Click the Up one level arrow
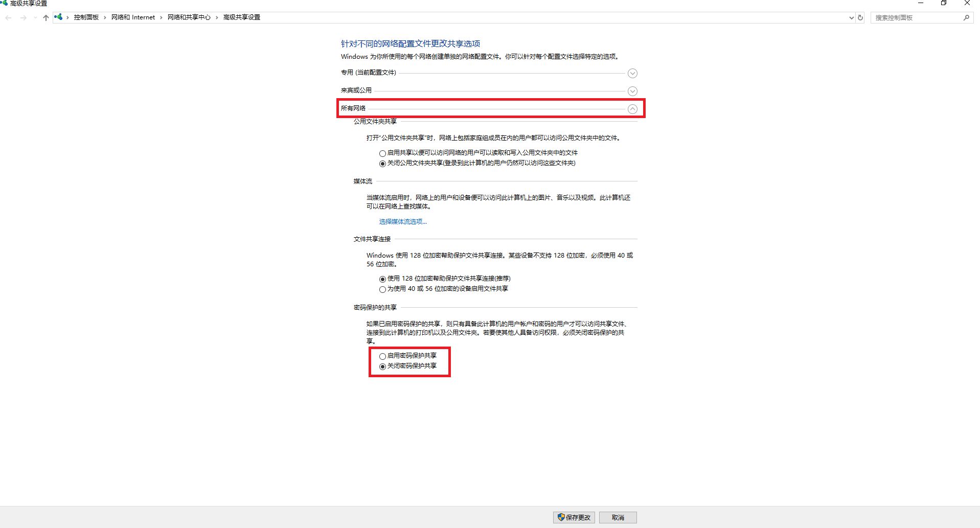 45,18
